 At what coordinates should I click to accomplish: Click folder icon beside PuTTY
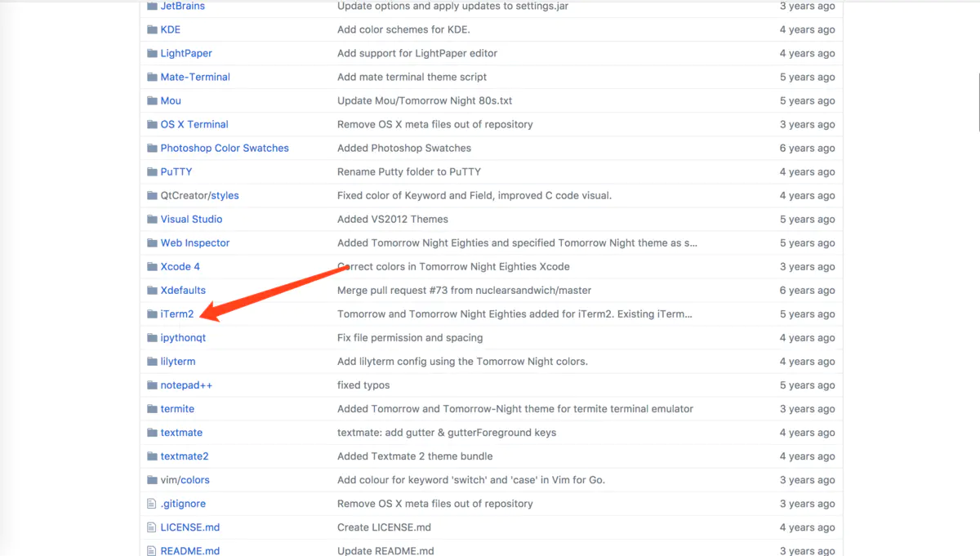(152, 171)
